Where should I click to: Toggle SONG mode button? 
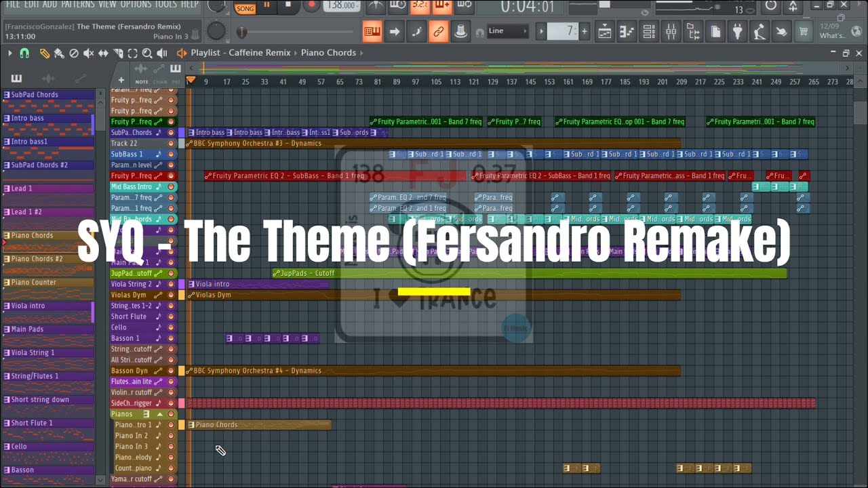(x=245, y=8)
